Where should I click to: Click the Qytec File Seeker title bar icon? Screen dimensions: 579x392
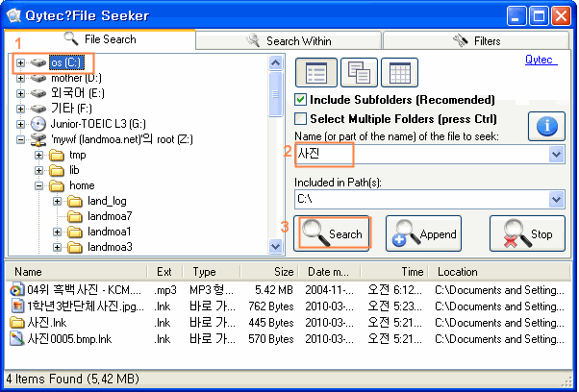[14, 15]
